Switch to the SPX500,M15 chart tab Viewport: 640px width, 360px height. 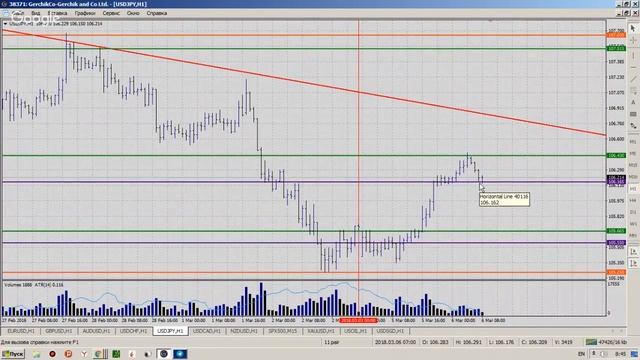pos(282,331)
